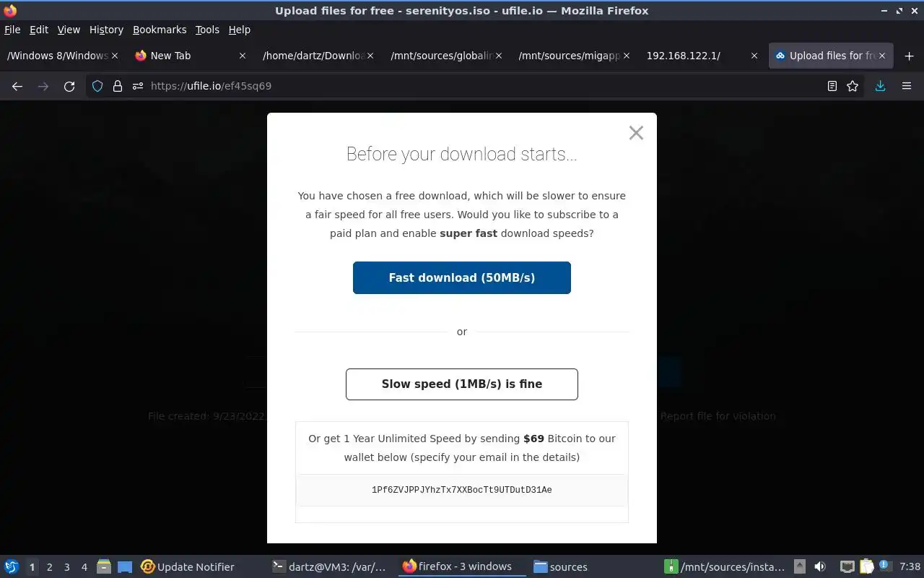Viewport: 924px width, 578px height.
Task: Switch to workspace 4 in taskbar
Action: coord(84,567)
